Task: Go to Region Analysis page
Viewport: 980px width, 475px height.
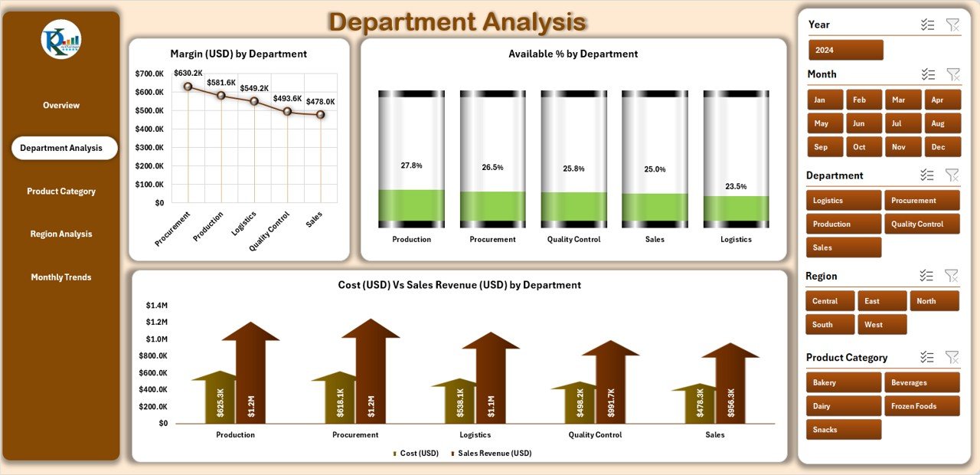Action: point(61,234)
